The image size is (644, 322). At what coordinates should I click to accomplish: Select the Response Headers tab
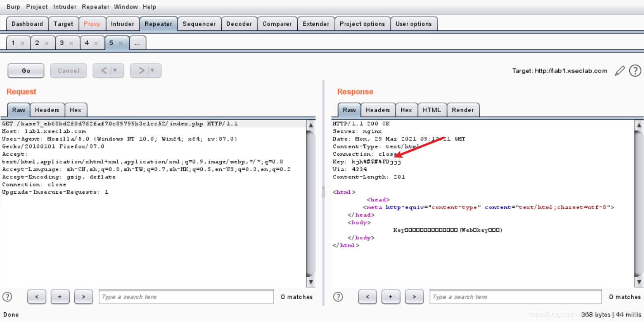click(378, 110)
